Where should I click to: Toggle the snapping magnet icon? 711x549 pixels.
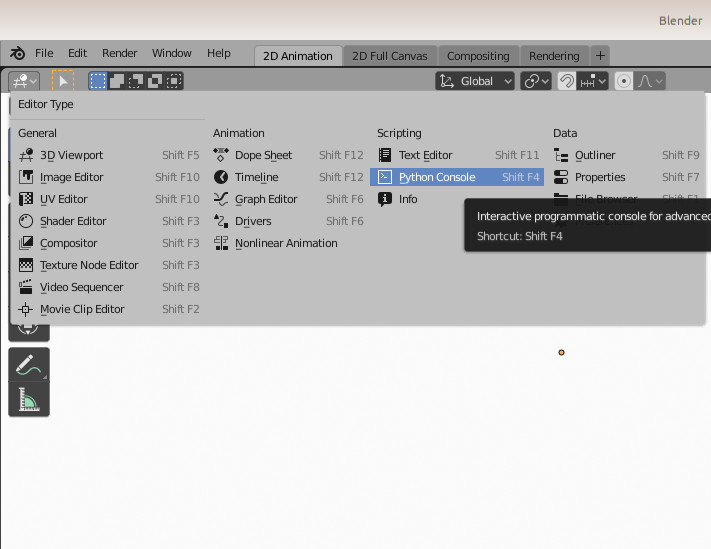(x=566, y=82)
